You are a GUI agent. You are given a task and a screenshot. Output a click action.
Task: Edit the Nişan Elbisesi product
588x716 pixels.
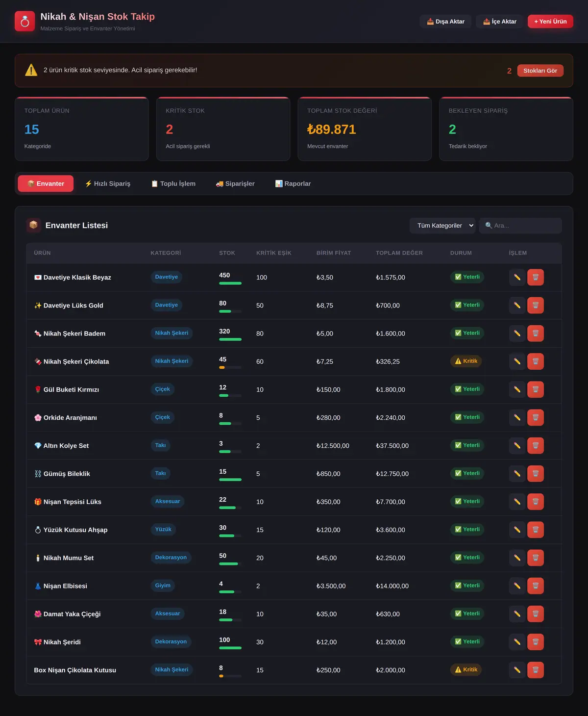pos(517,586)
